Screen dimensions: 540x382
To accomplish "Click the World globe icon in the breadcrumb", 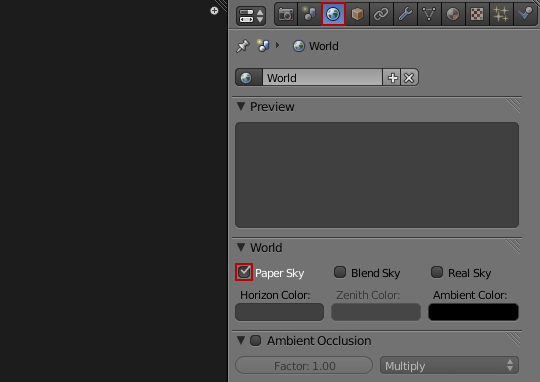I will pyautogui.click(x=299, y=46).
